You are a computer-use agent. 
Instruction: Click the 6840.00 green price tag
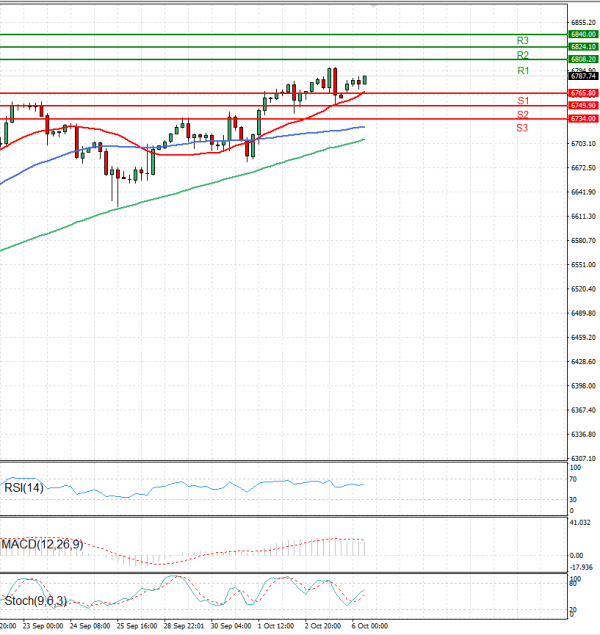[583, 34]
